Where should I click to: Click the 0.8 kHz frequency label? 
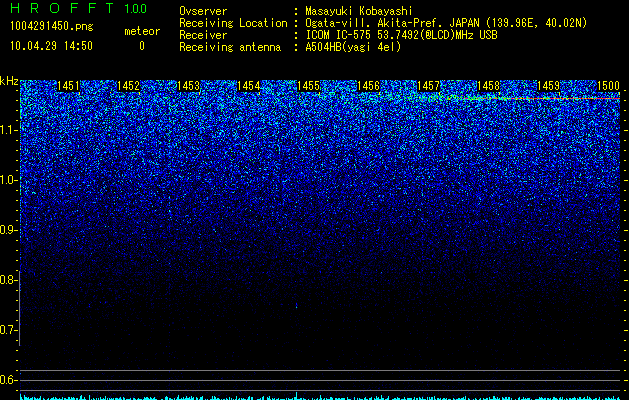[x=8, y=280]
